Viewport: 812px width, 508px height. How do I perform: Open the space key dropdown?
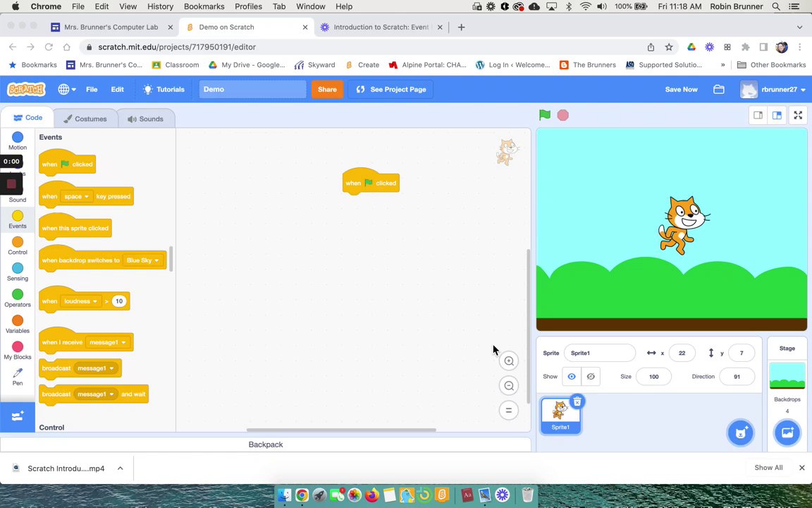77,196
